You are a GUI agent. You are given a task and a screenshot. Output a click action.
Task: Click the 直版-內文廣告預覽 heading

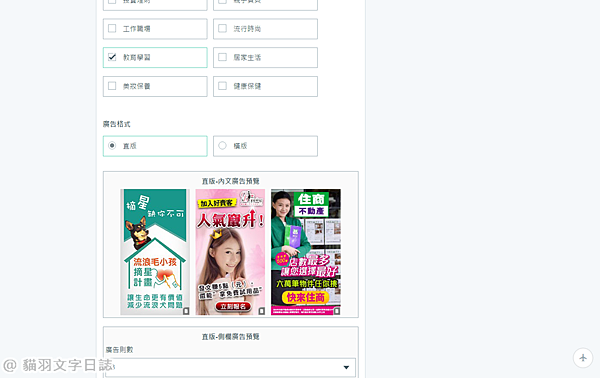coord(231,181)
